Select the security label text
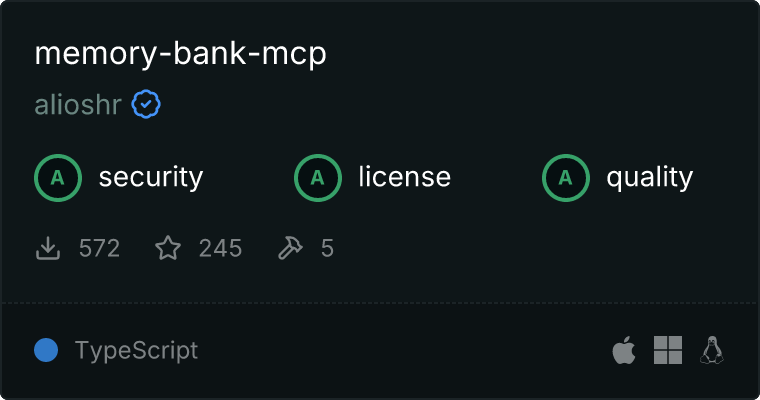The width and height of the screenshot is (760, 400). [151, 177]
